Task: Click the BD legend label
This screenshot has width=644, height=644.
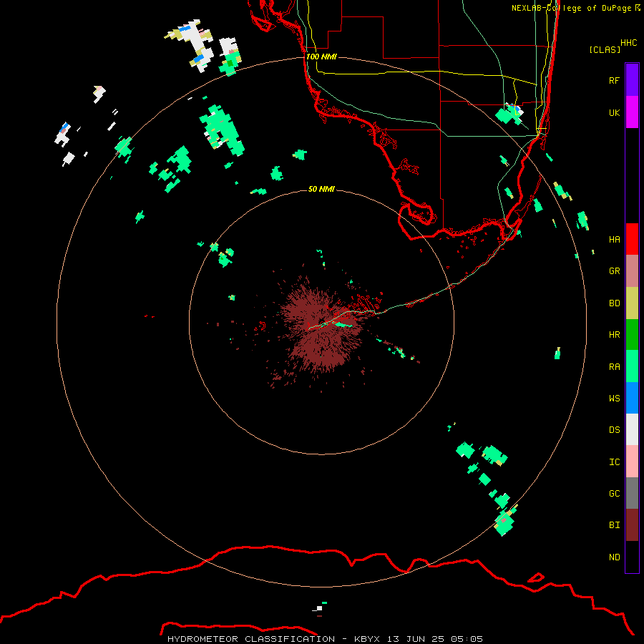Action: (614, 303)
